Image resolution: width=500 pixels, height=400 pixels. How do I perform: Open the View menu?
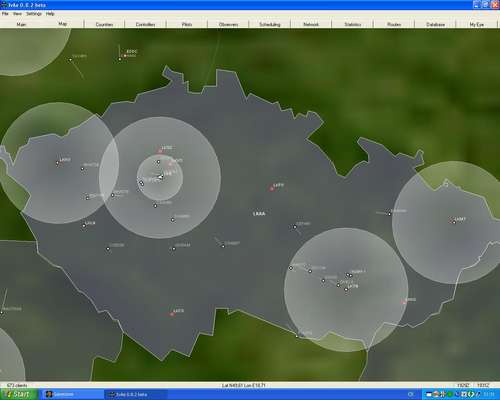click(x=17, y=14)
